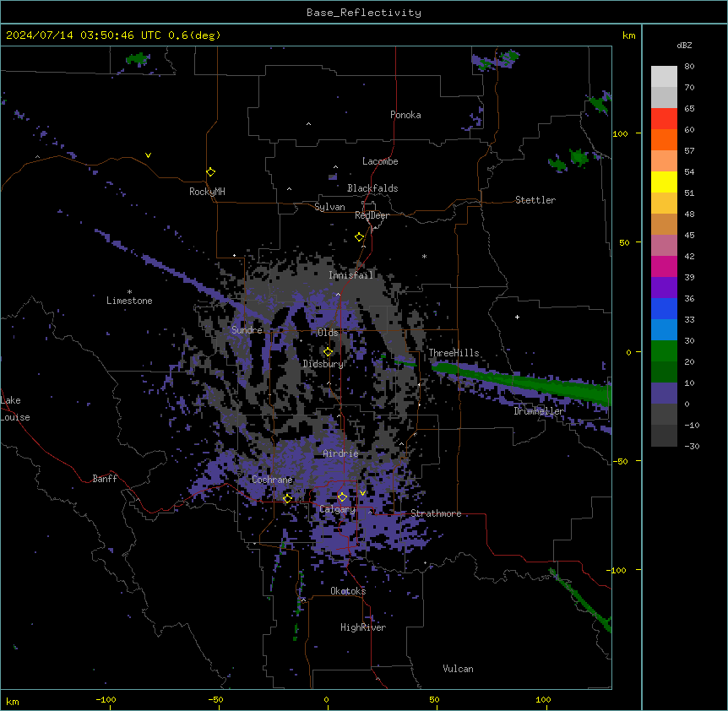Click the purple 10 dBZ legend swatch
The width and height of the screenshot is (728, 711).
664,393
